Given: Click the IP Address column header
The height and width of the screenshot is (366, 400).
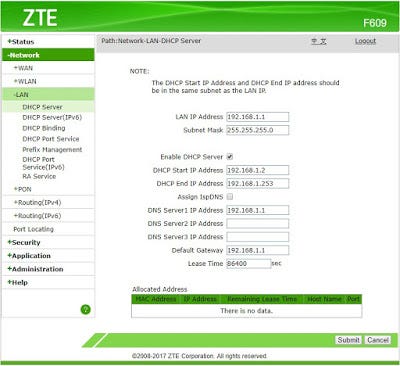Looking at the screenshot, I should 200,299.
